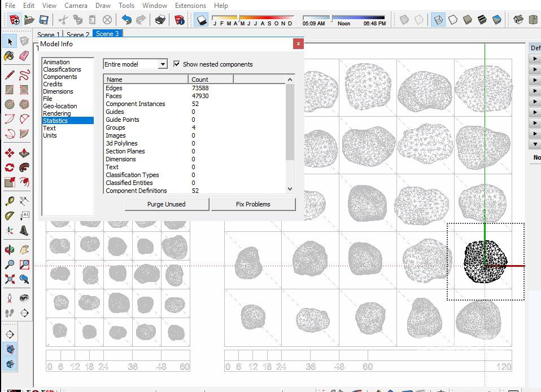Select the Eraser tool
Image resolution: width=541 pixels, height=392 pixels.
[x=24, y=56]
